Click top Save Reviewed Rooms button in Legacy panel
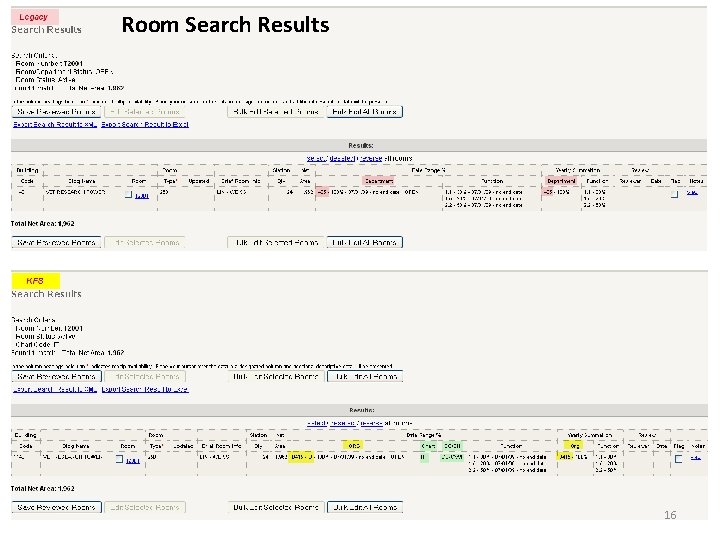 point(56,112)
